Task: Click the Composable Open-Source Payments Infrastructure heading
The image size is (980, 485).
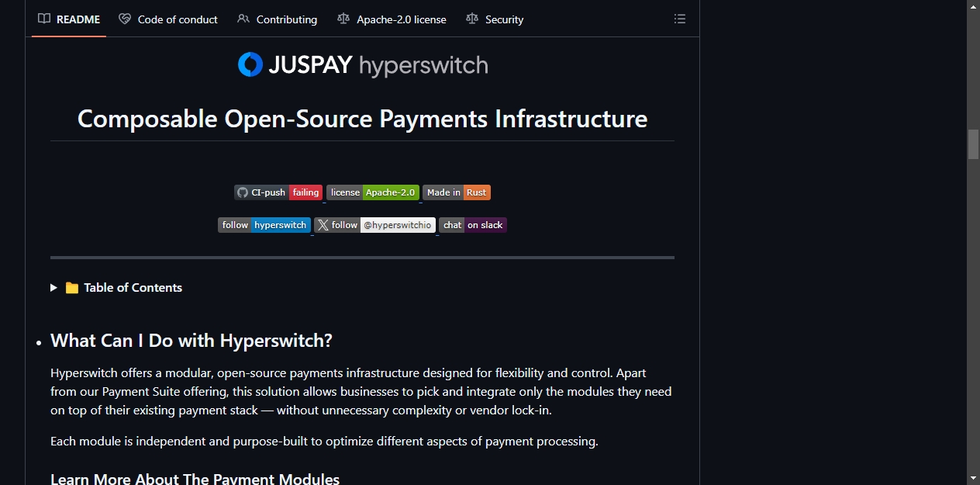Action: pyautogui.click(x=362, y=119)
